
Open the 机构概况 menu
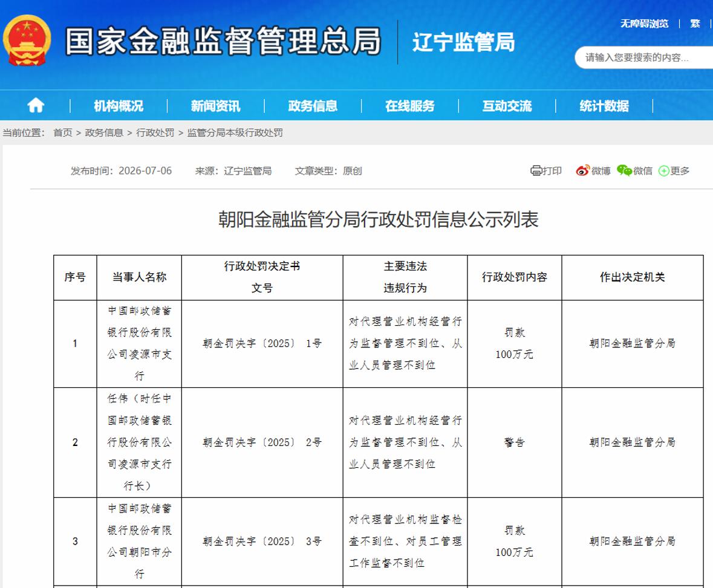[x=119, y=106]
